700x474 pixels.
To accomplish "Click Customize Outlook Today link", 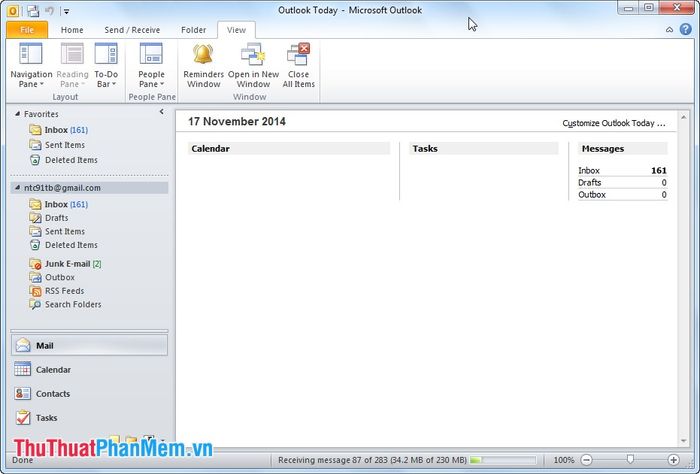I will [x=614, y=123].
